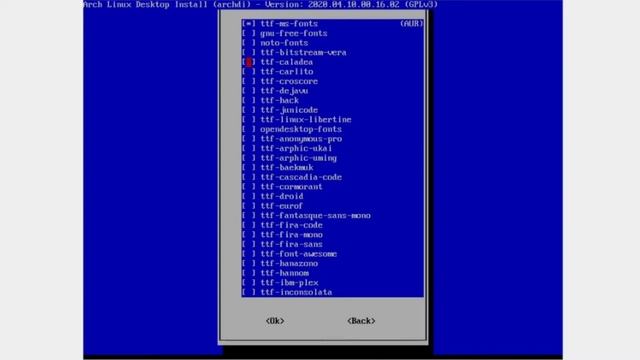Check the gnu-free-fonts checkbox
Image resolution: width=640 pixels, height=360 pixels.
pyautogui.click(x=249, y=33)
